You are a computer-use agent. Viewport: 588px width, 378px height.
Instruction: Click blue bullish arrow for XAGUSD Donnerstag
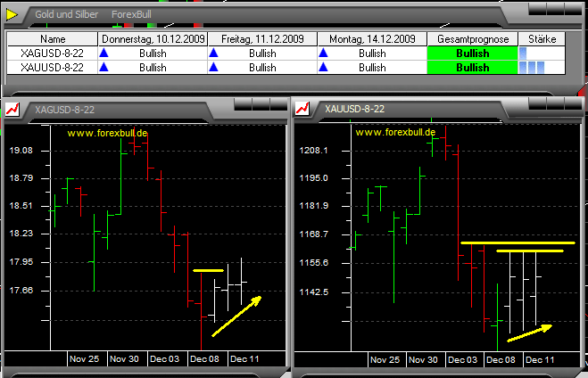(105, 53)
